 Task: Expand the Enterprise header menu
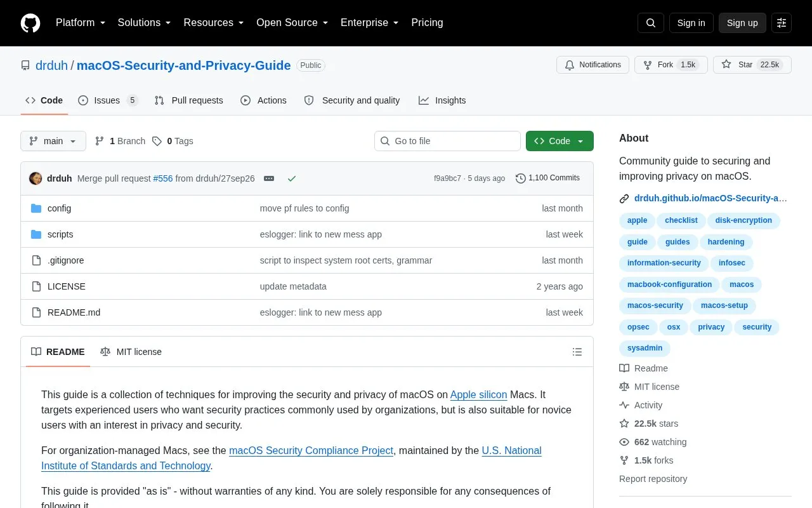click(370, 23)
